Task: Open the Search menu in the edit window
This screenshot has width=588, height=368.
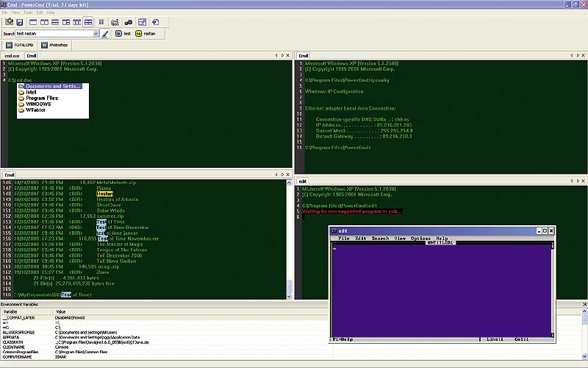Action: [x=380, y=238]
